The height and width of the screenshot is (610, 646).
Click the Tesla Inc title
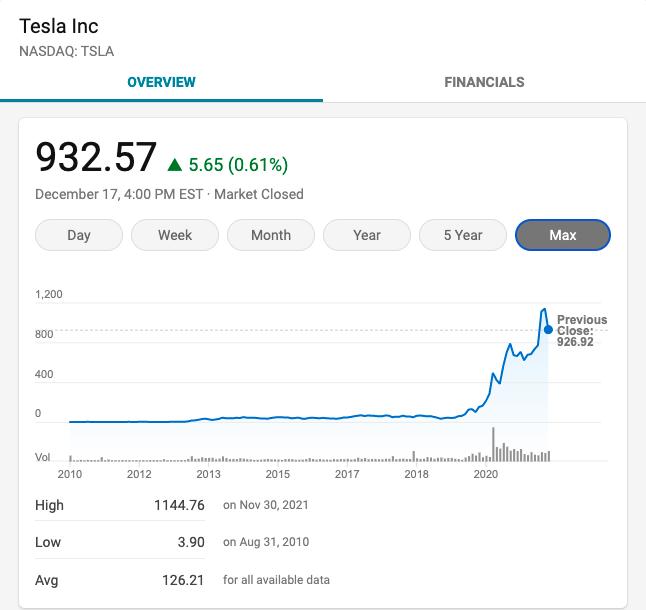point(59,26)
